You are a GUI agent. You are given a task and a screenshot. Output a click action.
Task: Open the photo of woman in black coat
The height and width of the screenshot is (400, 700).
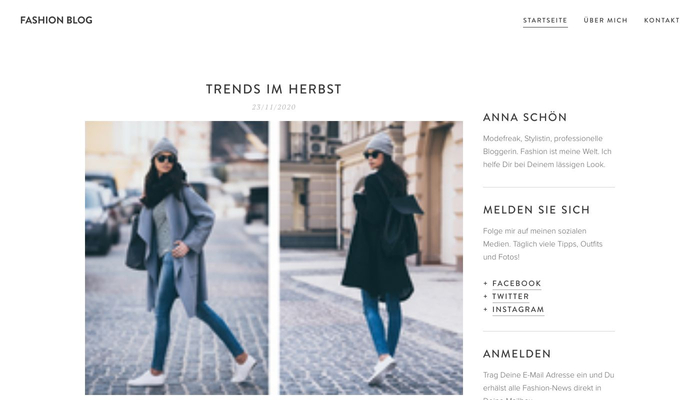point(371,258)
